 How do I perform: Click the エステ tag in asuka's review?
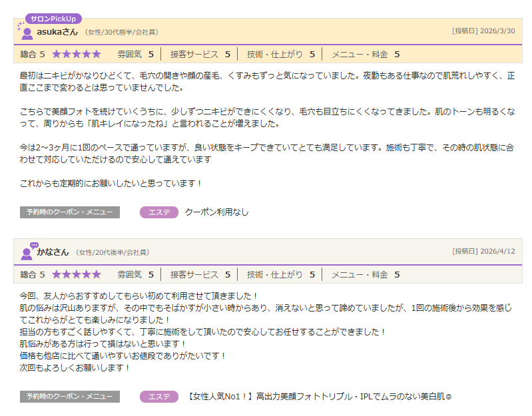(x=159, y=212)
